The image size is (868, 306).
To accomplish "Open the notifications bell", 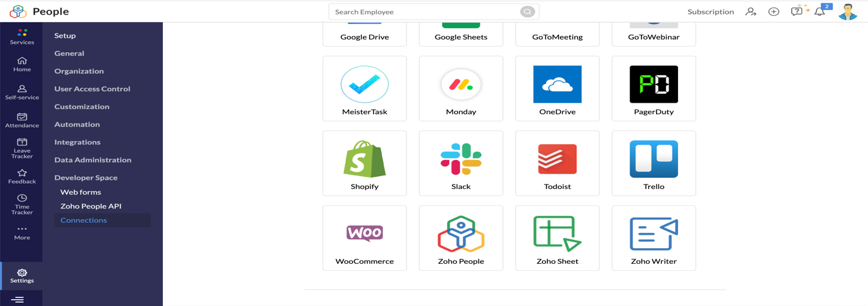I will 820,11.
